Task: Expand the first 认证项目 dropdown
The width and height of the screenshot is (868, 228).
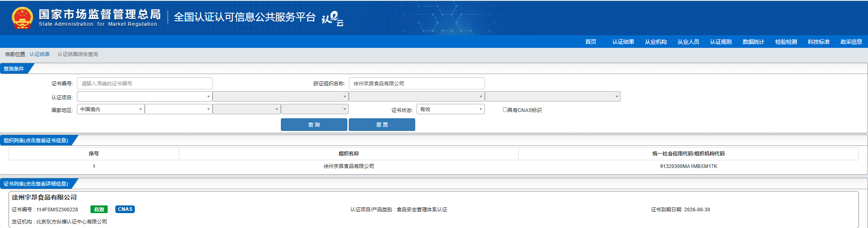Action: 145,97
